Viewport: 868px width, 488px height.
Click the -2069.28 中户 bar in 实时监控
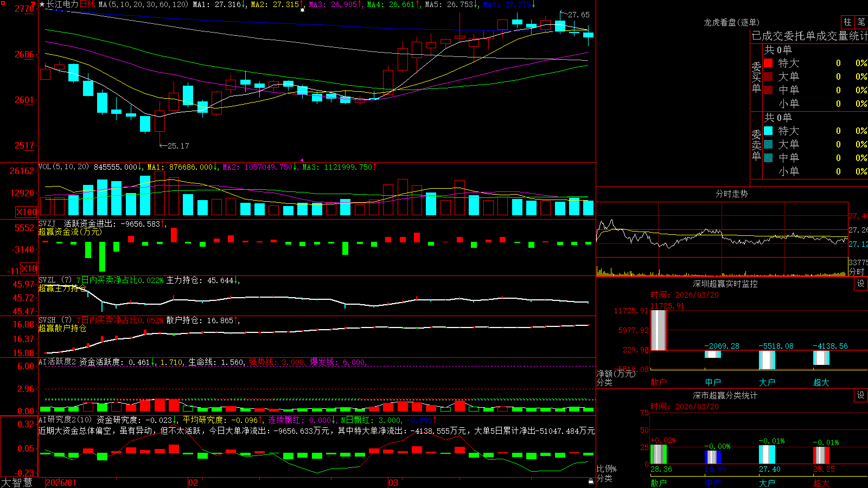712,355
